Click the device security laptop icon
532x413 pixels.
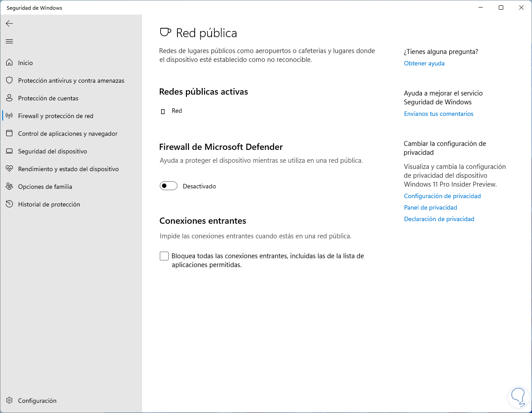(x=9, y=151)
